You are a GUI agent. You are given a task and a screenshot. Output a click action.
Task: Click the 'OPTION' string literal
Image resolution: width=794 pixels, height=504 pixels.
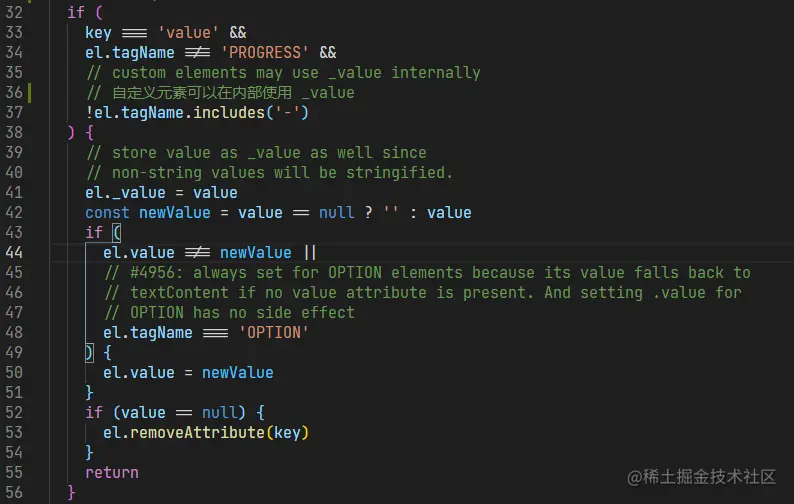click(273, 333)
